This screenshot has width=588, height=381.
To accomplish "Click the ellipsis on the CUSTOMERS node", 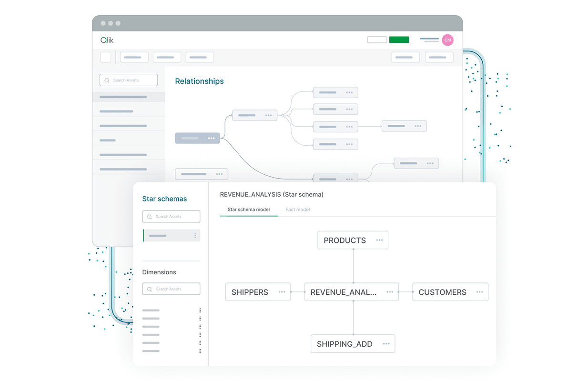I will (479, 292).
